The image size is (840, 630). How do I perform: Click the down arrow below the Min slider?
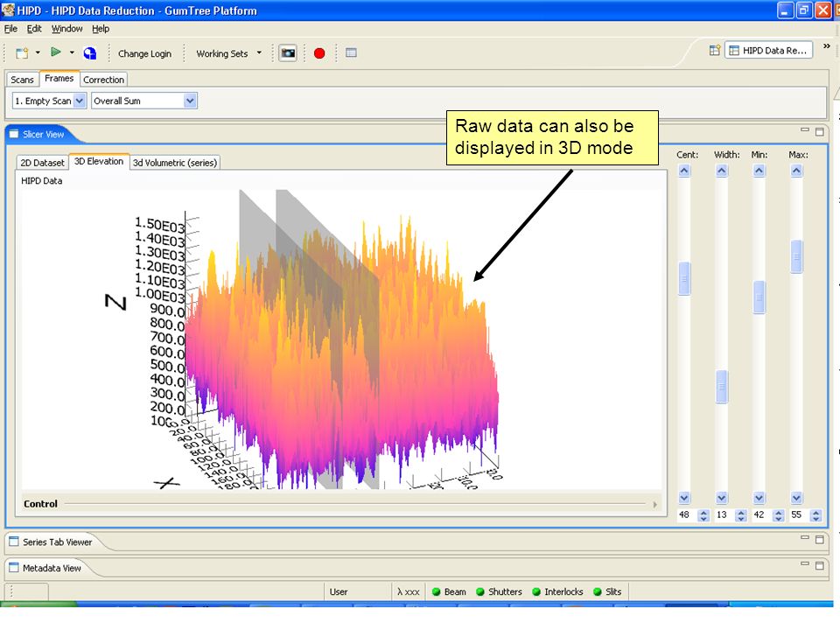pyautogui.click(x=759, y=498)
